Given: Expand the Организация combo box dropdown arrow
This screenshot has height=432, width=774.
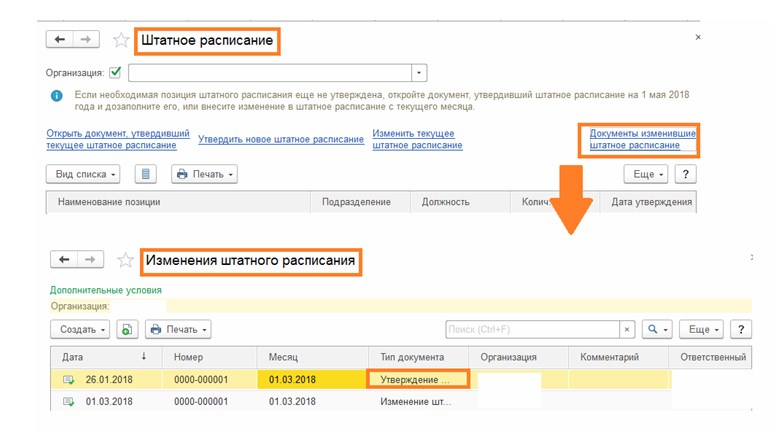Looking at the screenshot, I should (x=419, y=72).
